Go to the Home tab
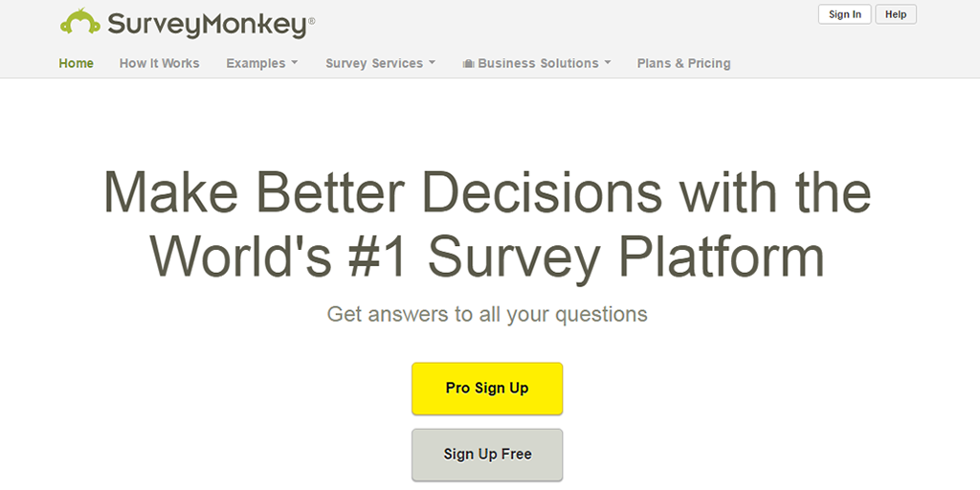 [x=77, y=63]
